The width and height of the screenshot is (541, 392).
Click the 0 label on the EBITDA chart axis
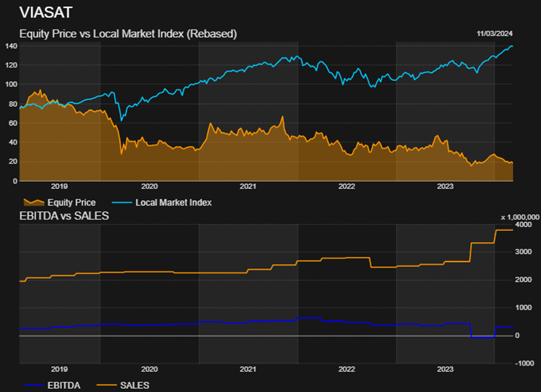[x=517, y=335]
